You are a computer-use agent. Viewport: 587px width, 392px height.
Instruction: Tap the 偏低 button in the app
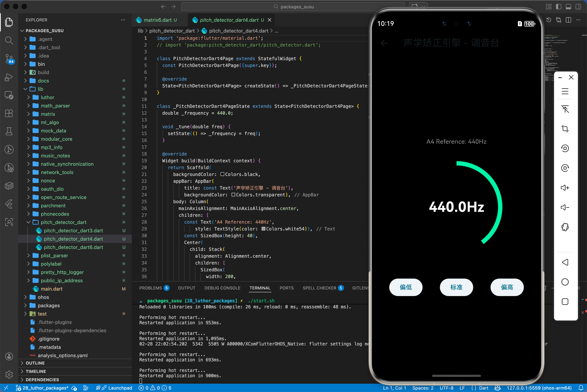coord(406,287)
